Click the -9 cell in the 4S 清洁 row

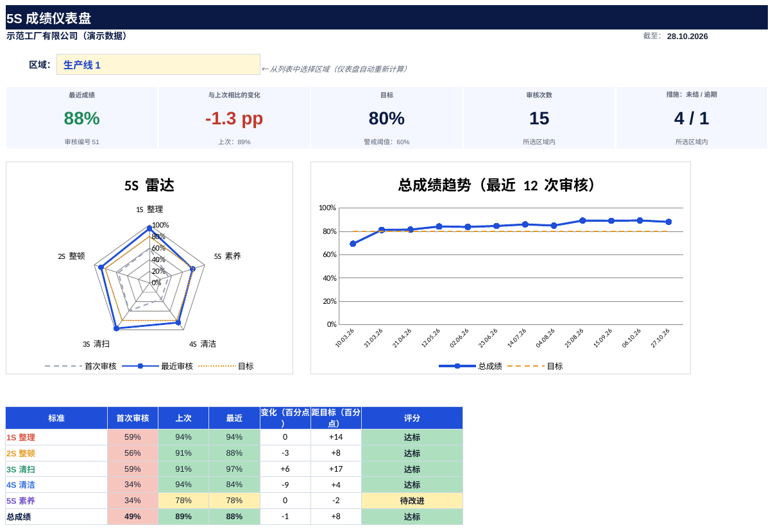[x=285, y=485]
